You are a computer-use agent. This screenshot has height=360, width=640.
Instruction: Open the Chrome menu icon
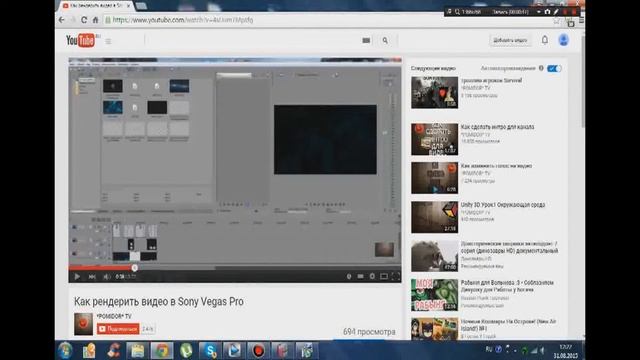coord(581,20)
